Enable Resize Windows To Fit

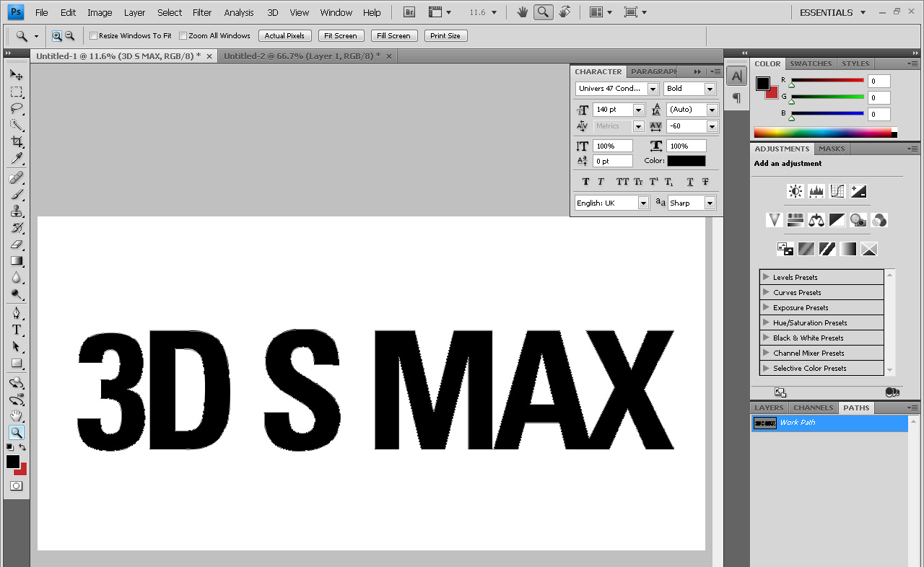(93, 35)
